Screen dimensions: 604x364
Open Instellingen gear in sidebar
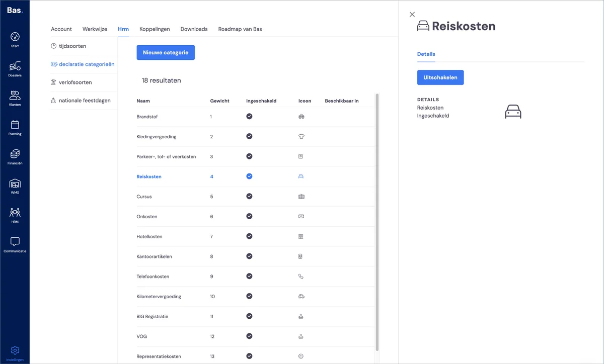tap(15, 353)
